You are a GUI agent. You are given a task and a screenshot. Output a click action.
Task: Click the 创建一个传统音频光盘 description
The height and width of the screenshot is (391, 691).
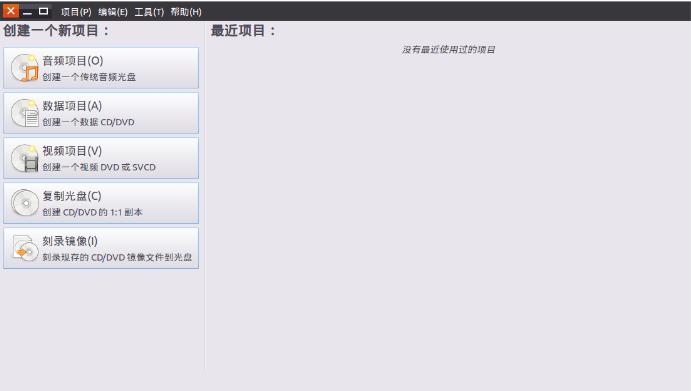coord(89,77)
